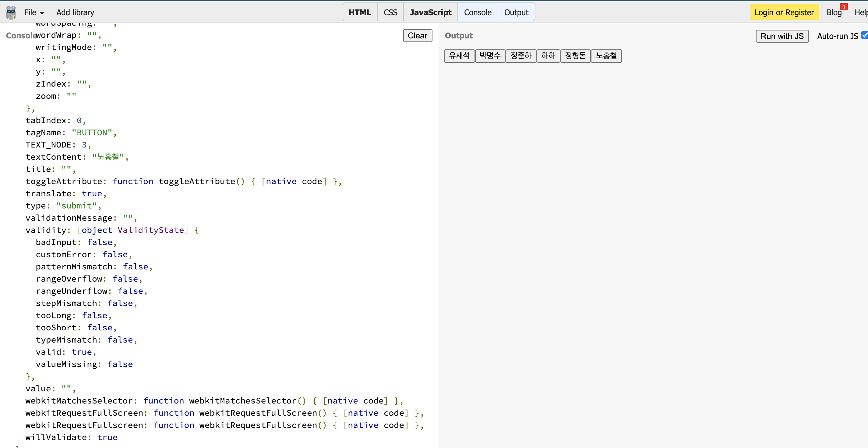Toggle the Output panel tab
The height and width of the screenshot is (448, 868).
tap(516, 12)
